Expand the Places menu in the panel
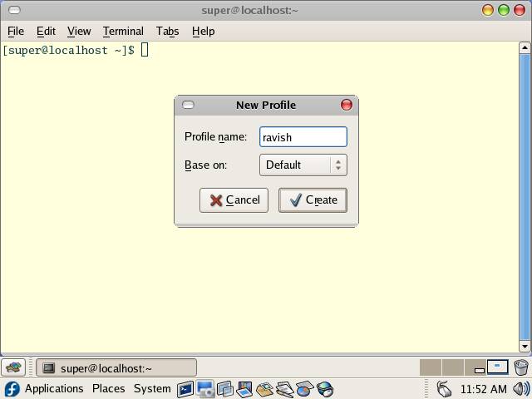Screen dimensions: 532x399 [108, 389]
